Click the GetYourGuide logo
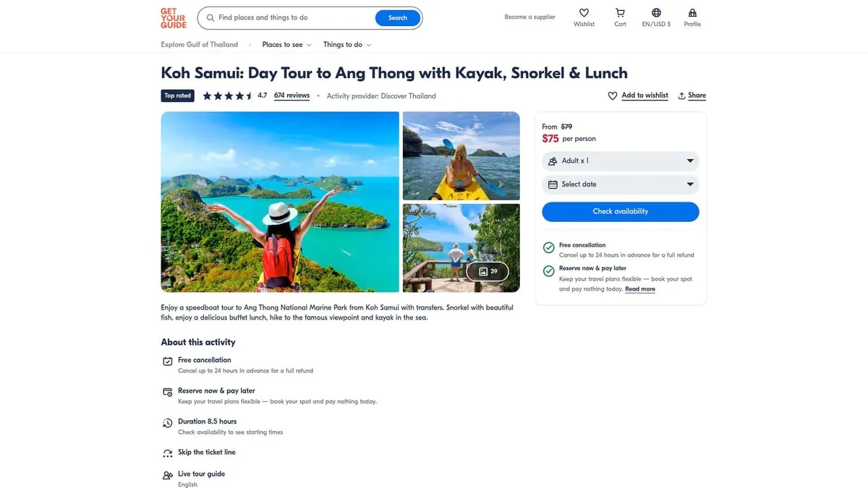Viewport: 868px width, 488px height. [174, 17]
